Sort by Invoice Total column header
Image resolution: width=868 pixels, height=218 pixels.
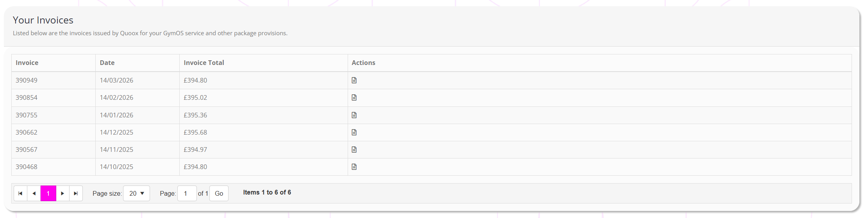tap(204, 63)
